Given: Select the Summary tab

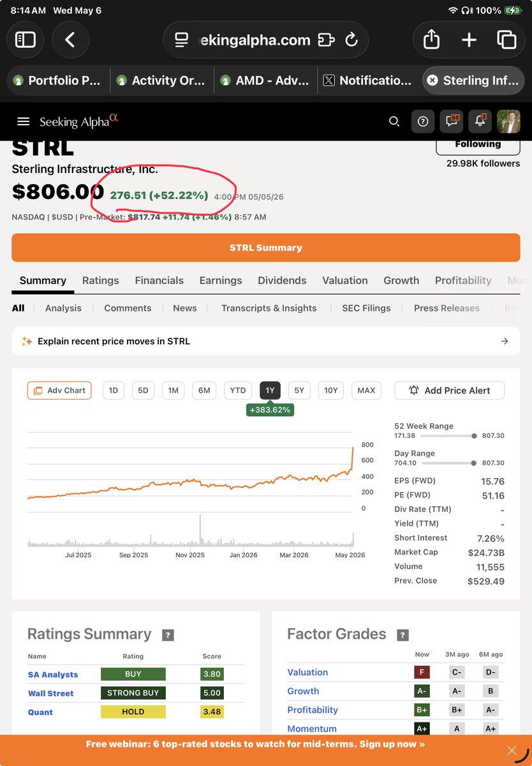Looking at the screenshot, I should [x=43, y=281].
